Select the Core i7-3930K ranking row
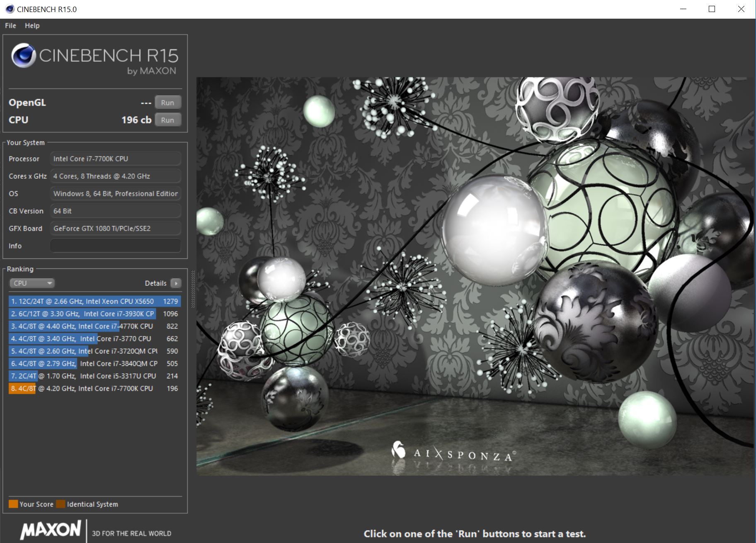 (x=94, y=314)
